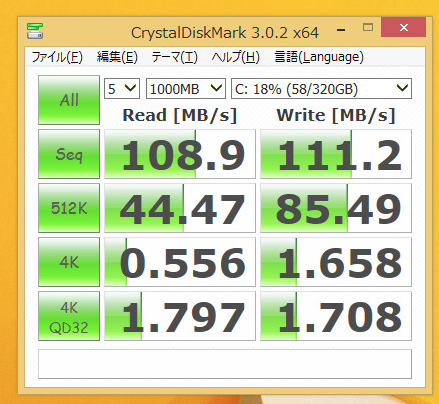Start the 4K random test

[69, 262]
